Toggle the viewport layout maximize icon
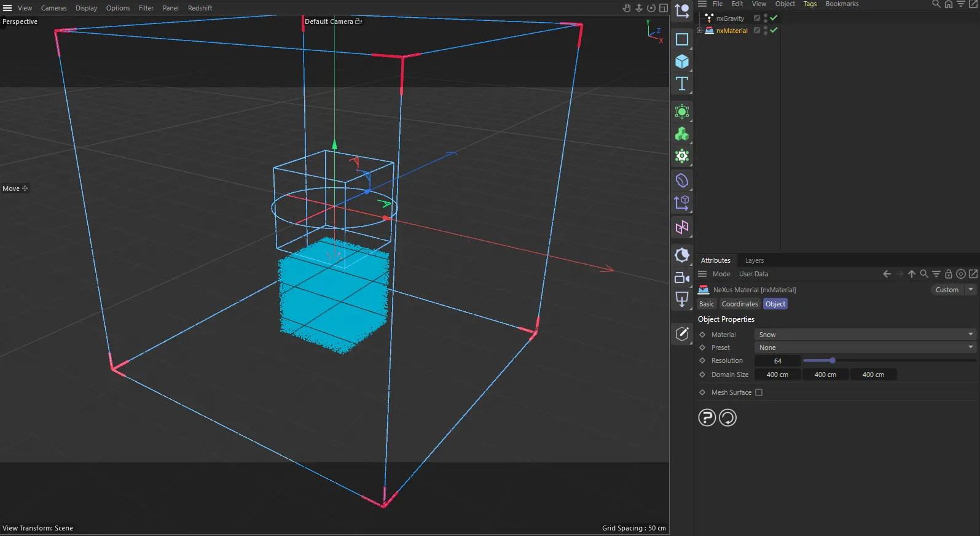 [x=664, y=8]
